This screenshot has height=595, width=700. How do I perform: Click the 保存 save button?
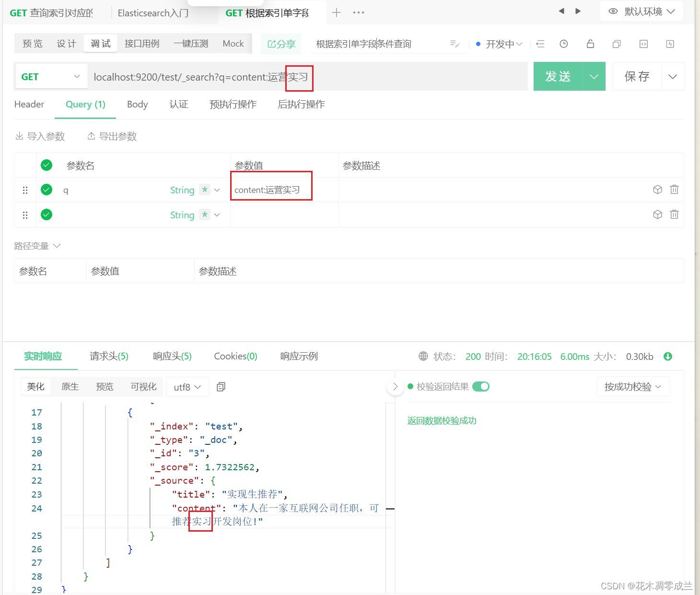click(637, 77)
